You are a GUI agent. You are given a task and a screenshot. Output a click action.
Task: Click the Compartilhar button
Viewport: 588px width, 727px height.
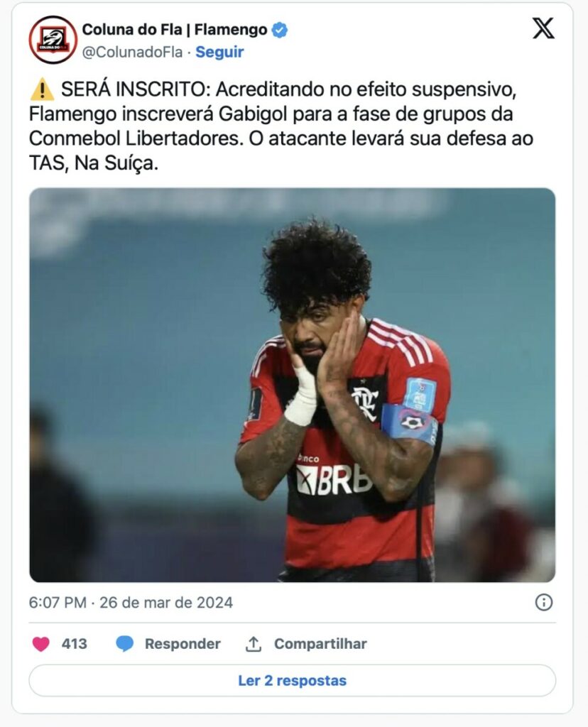click(320, 643)
